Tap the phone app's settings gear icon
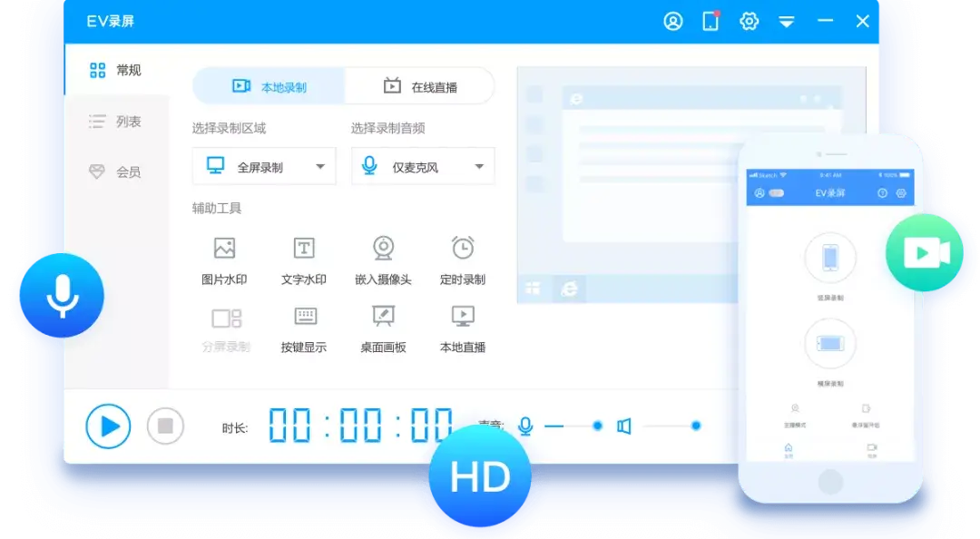 pyautogui.click(x=901, y=193)
